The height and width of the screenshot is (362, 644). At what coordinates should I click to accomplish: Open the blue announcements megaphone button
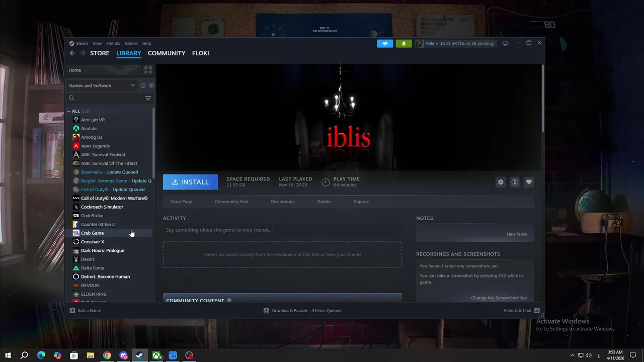click(385, 43)
